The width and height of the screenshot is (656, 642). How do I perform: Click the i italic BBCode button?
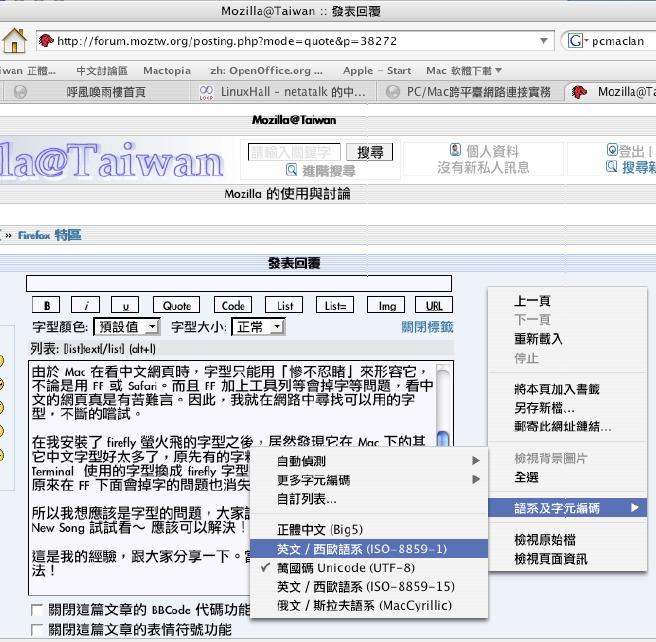click(x=85, y=305)
